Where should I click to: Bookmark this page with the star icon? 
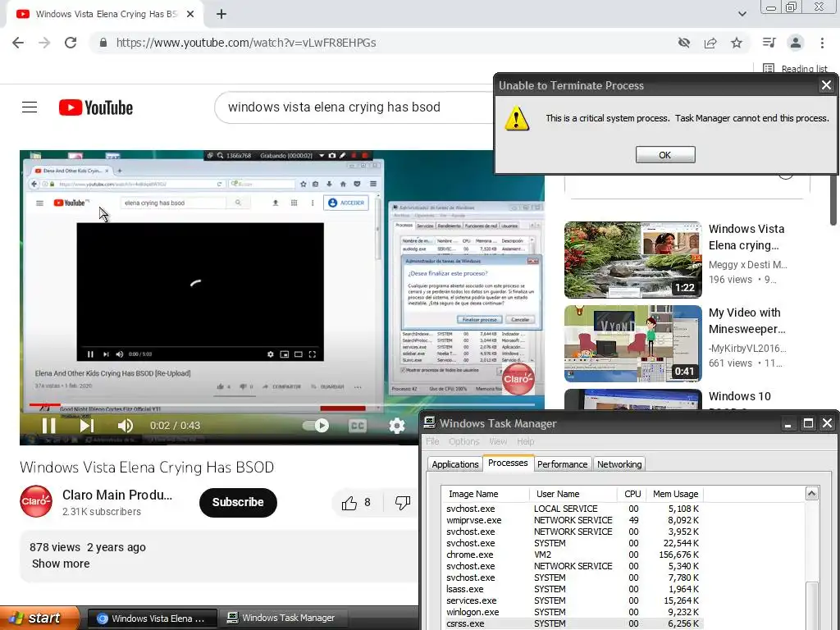[x=737, y=43]
